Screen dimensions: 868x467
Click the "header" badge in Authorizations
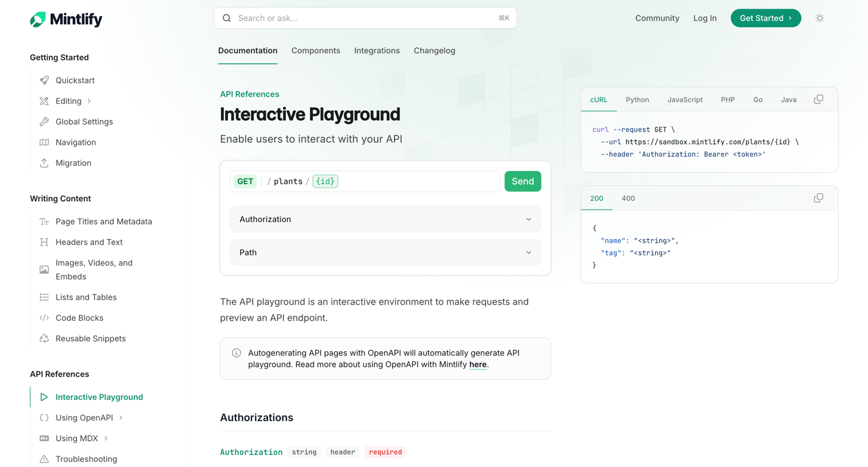tap(343, 452)
